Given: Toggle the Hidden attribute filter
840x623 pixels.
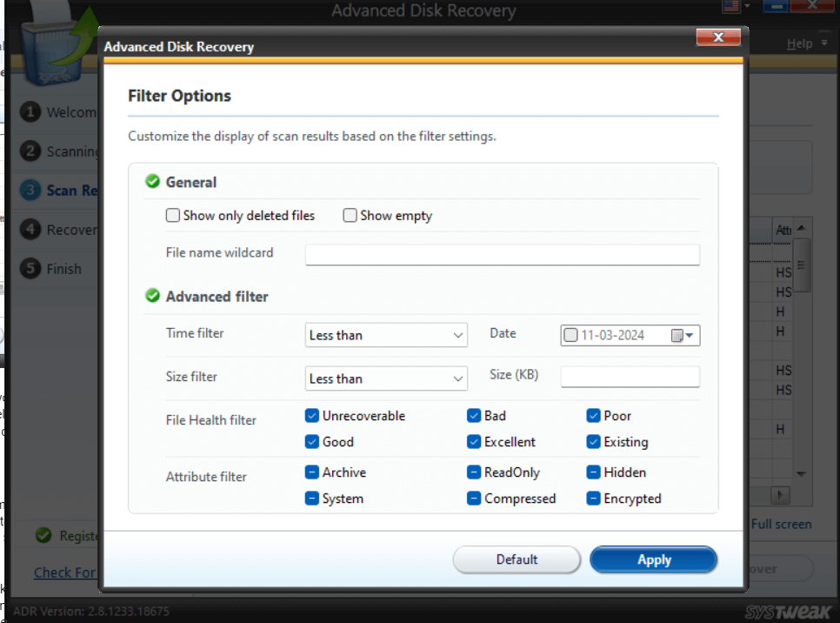Looking at the screenshot, I should 593,472.
